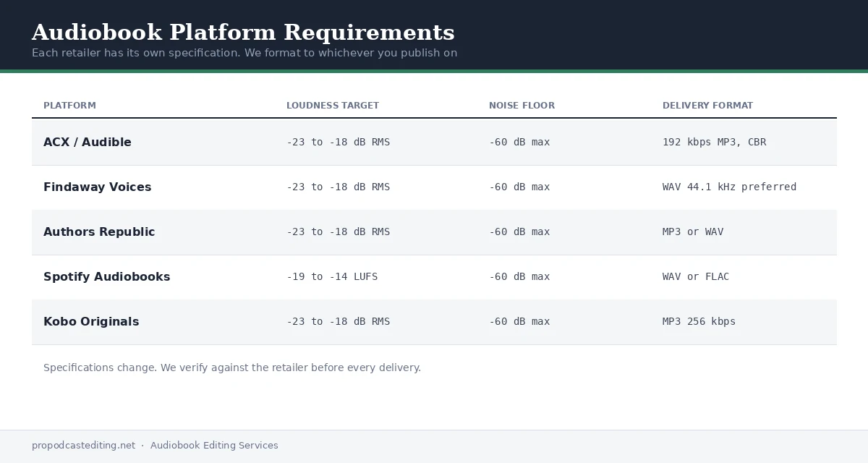Click the DELIVERY FORMAT column header
The height and width of the screenshot is (463, 868).
tap(707, 106)
